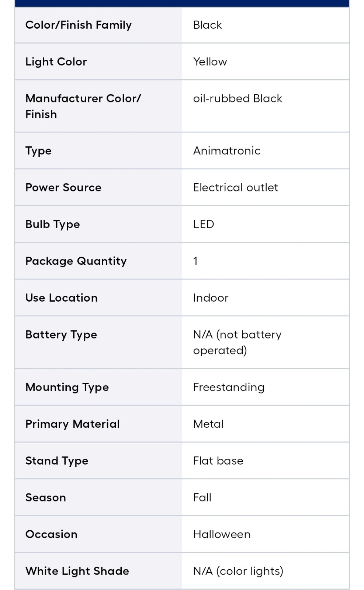Viewport: 364px width, 590px height.
Task: Click the Package Quantity label
Action: 76,261
